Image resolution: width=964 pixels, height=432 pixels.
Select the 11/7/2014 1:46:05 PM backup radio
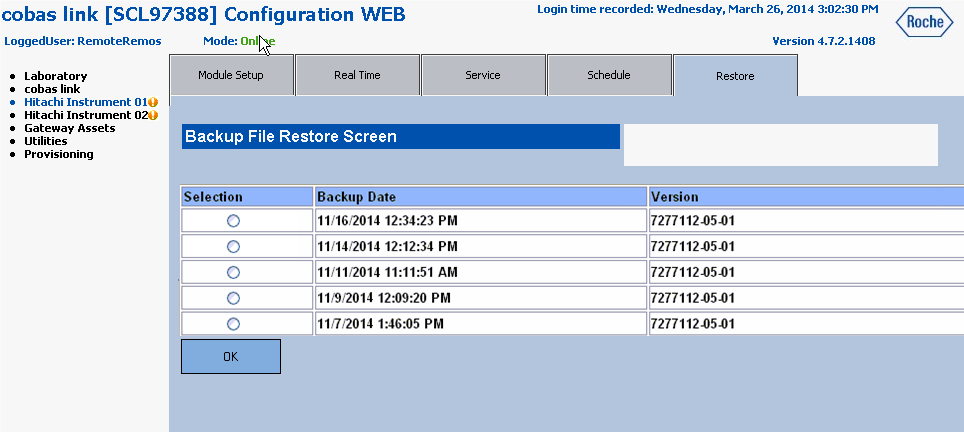[x=233, y=324]
